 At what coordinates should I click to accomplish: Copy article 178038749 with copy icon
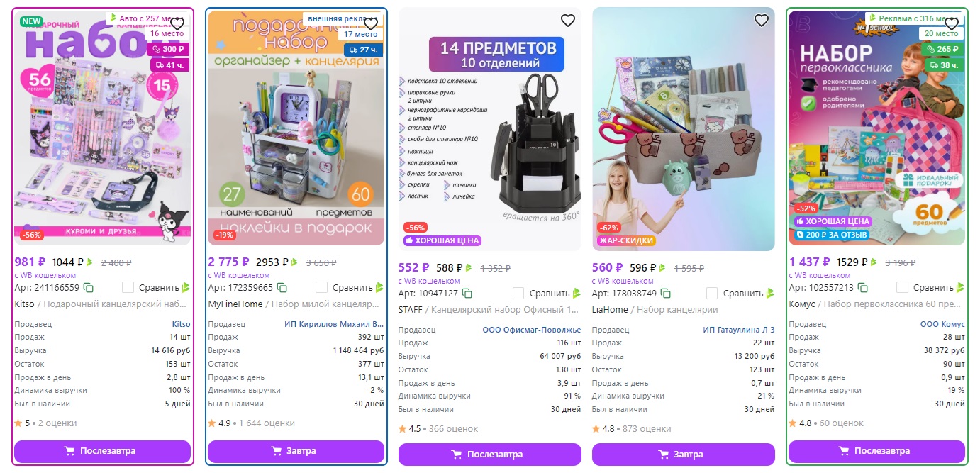666,294
